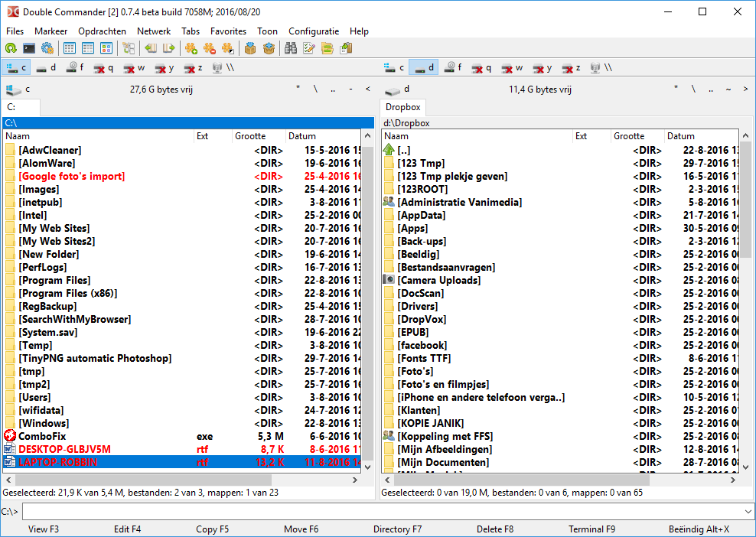This screenshot has width=756, height=537.
Task: Open the right panel drive list button d
Action: [397, 89]
